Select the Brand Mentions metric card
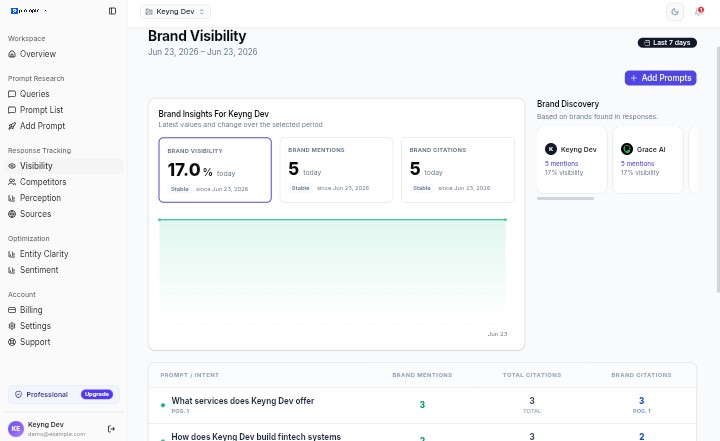720x441 pixels. (x=336, y=170)
